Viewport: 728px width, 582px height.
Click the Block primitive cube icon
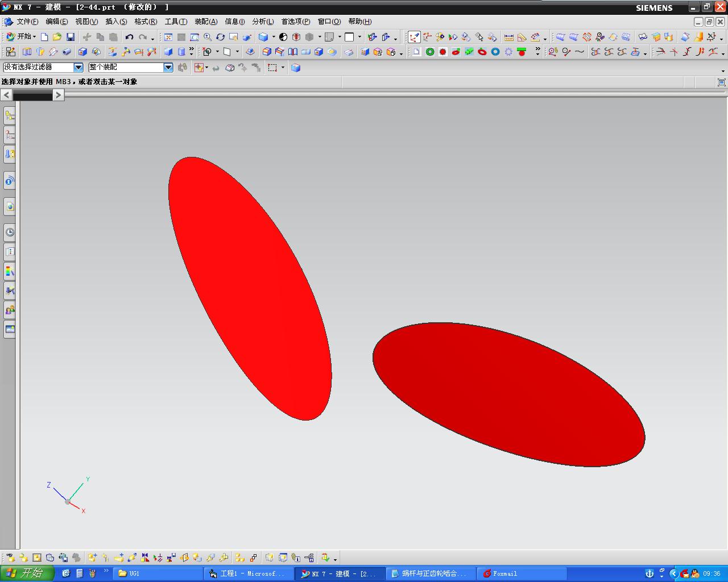(168, 52)
